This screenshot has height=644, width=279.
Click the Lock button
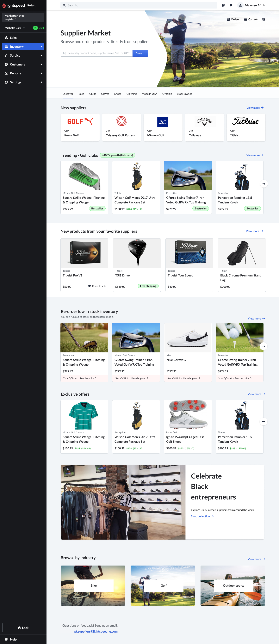23,628
